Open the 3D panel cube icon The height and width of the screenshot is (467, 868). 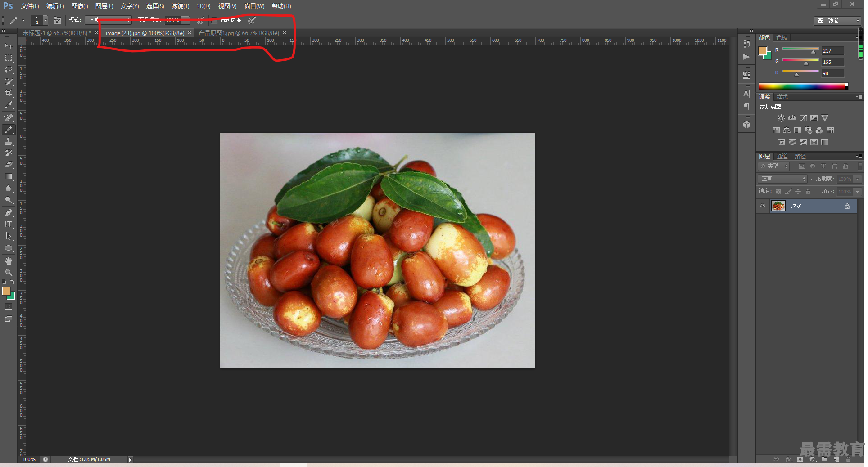tap(746, 125)
